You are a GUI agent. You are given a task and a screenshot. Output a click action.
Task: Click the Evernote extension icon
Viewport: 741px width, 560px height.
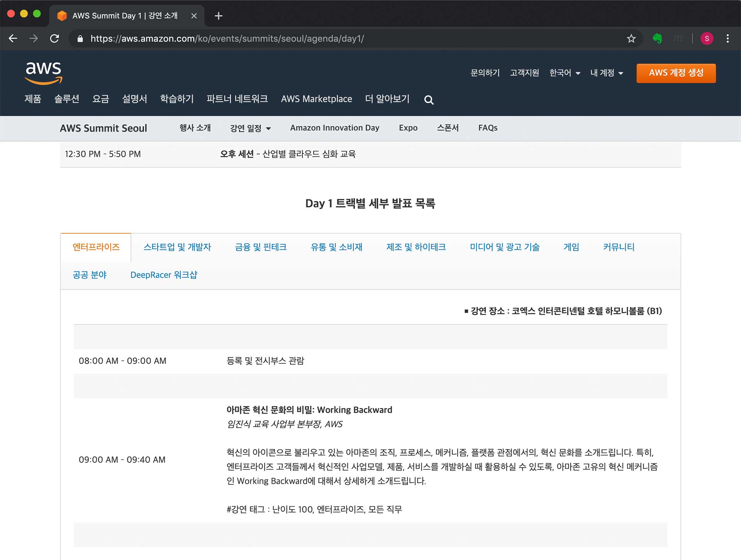point(657,39)
